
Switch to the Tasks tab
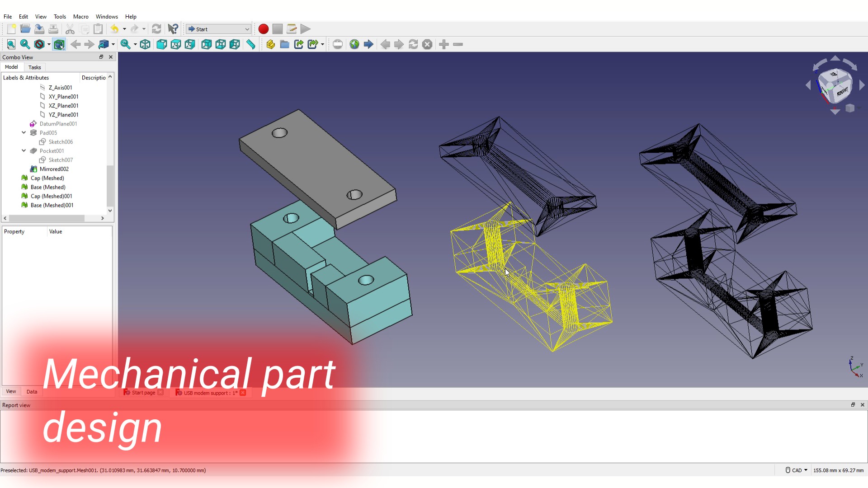tap(35, 67)
